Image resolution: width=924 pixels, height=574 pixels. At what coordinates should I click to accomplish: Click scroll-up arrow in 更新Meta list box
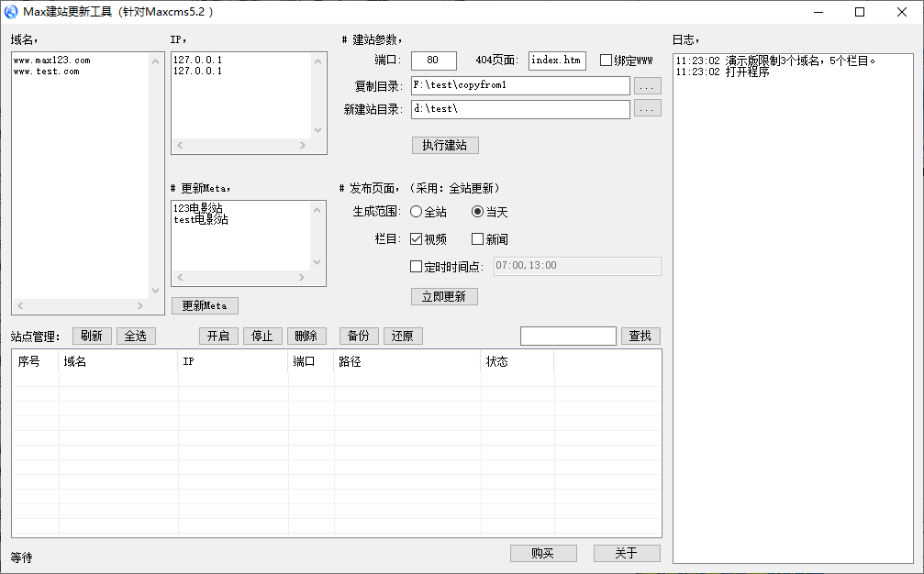point(317,210)
